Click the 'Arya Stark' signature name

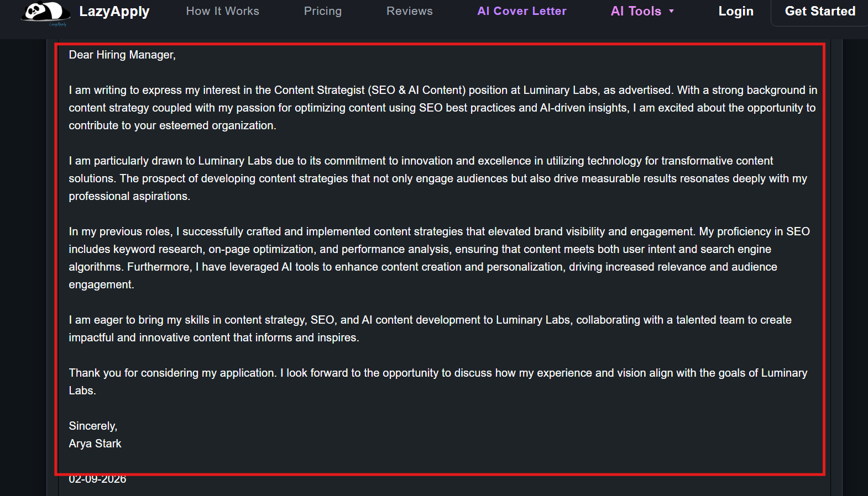[x=95, y=444]
